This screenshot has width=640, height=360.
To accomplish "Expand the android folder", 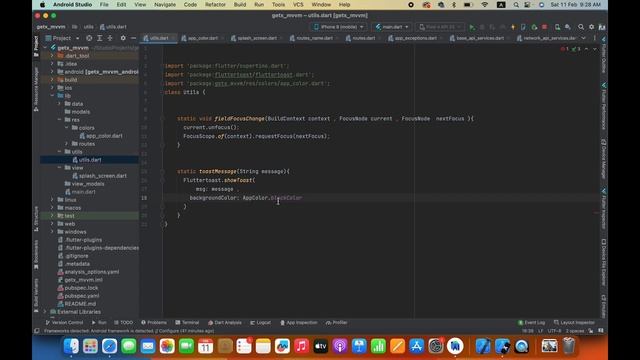I will (x=52, y=72).
